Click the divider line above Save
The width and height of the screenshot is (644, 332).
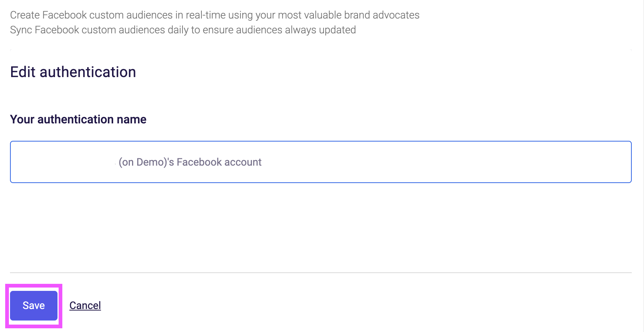click(321, 273)
